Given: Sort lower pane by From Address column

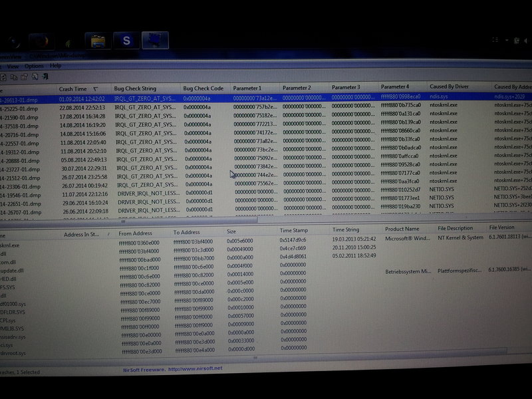Looking at the screenshot, I should click(135, 233).
